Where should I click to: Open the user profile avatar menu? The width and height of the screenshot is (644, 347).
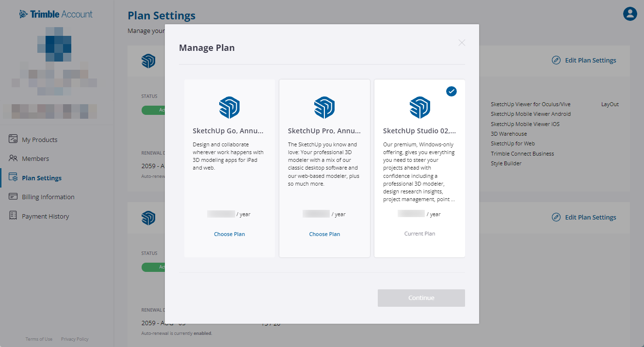coord(629,14)
